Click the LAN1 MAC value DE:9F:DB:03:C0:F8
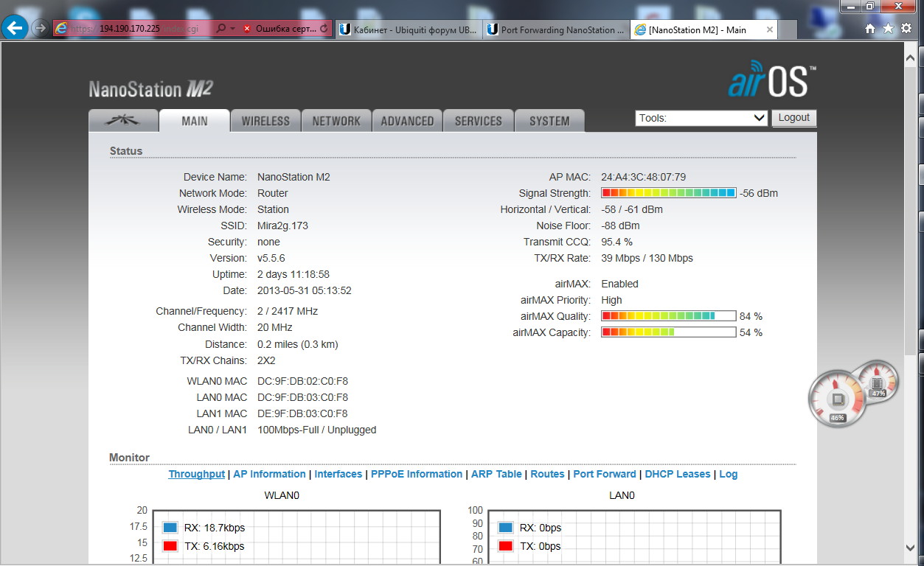 [302, 413]
